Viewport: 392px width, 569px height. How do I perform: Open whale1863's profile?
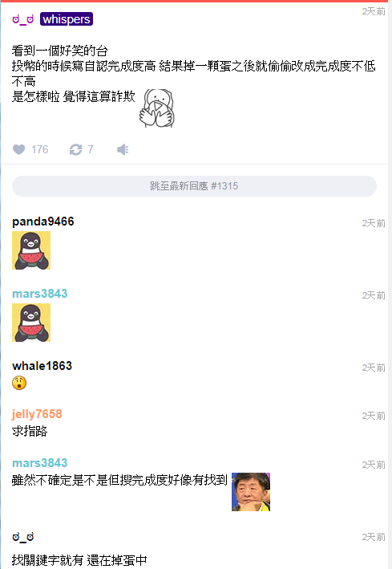42,366
